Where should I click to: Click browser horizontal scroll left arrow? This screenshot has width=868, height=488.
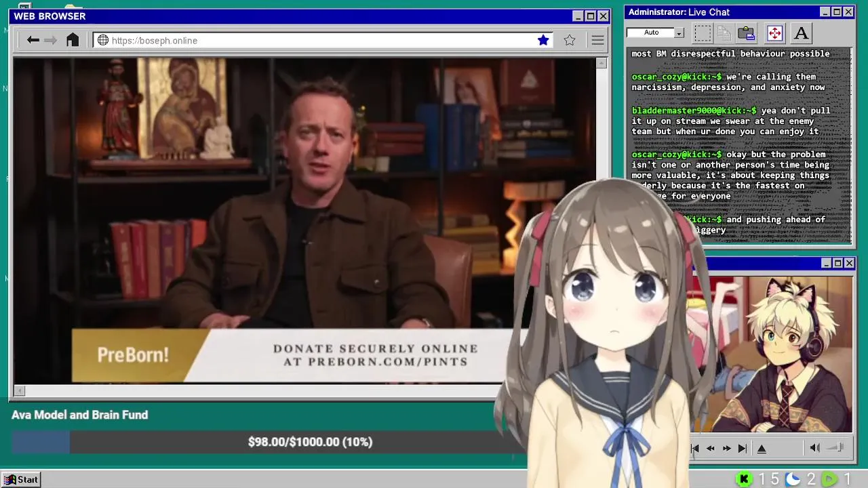[20, 390]
